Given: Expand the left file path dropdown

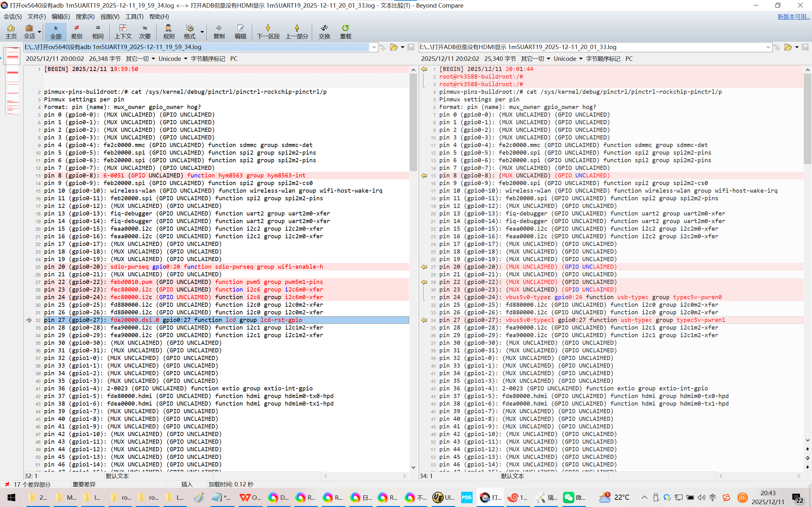Looking at the screenshot, I should click(x=374, y=47).
